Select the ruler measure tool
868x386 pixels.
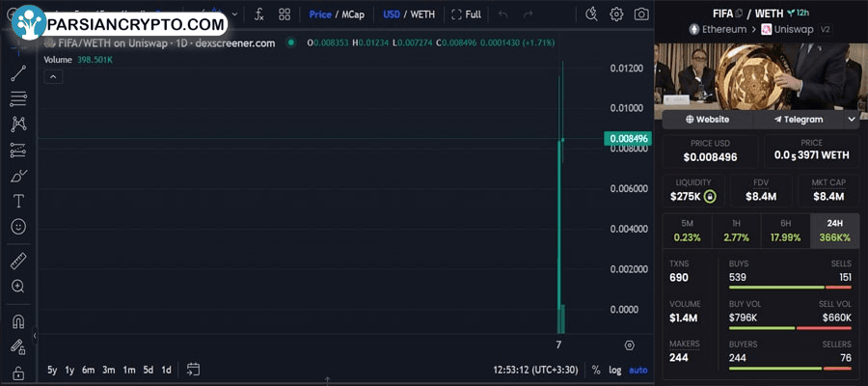(x=18, y=261)
